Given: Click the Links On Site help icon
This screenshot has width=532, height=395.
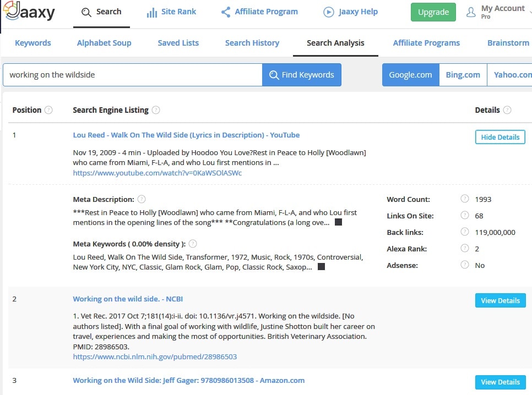Looking at the screenshot, I should point(464,215).
